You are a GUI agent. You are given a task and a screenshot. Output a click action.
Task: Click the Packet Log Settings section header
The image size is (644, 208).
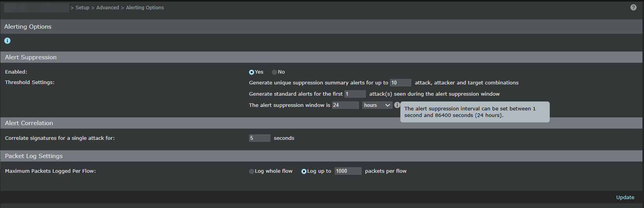click(321, 156)
